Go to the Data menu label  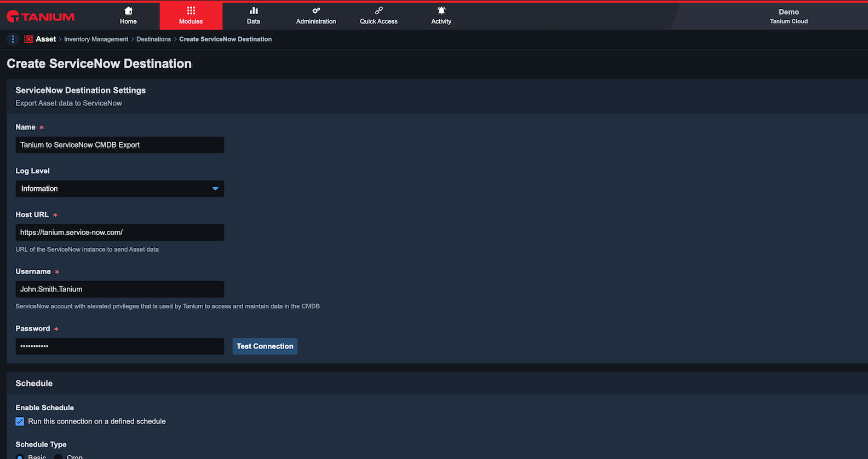click(254, 21)
